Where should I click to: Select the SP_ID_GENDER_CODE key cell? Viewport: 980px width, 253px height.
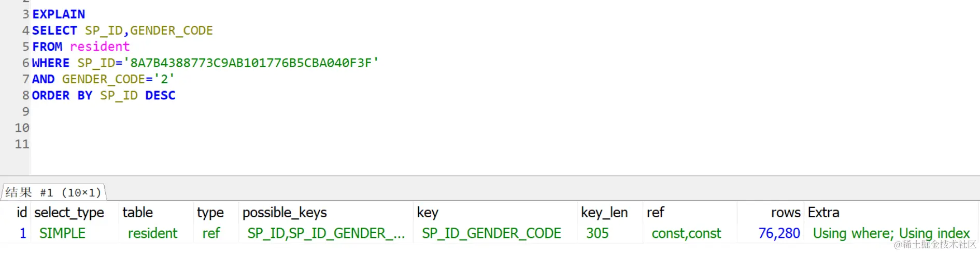tap(491, 233)
